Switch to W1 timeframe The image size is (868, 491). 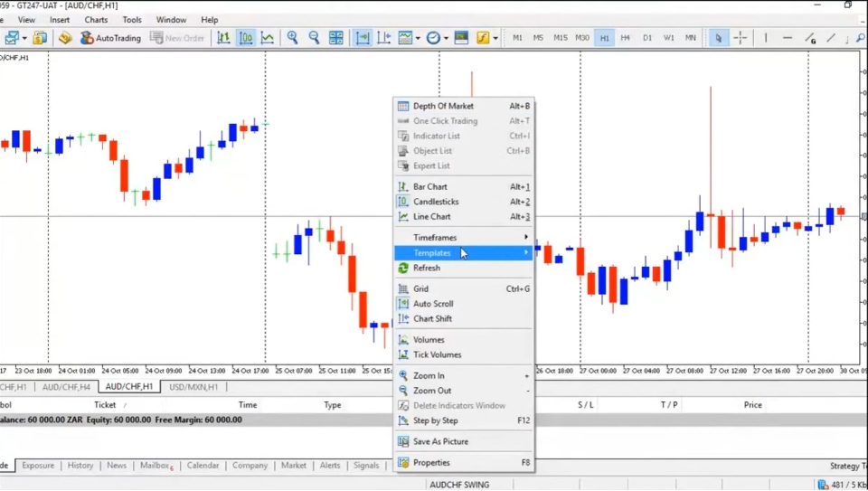pyautogui.click(x=669, y=38)
